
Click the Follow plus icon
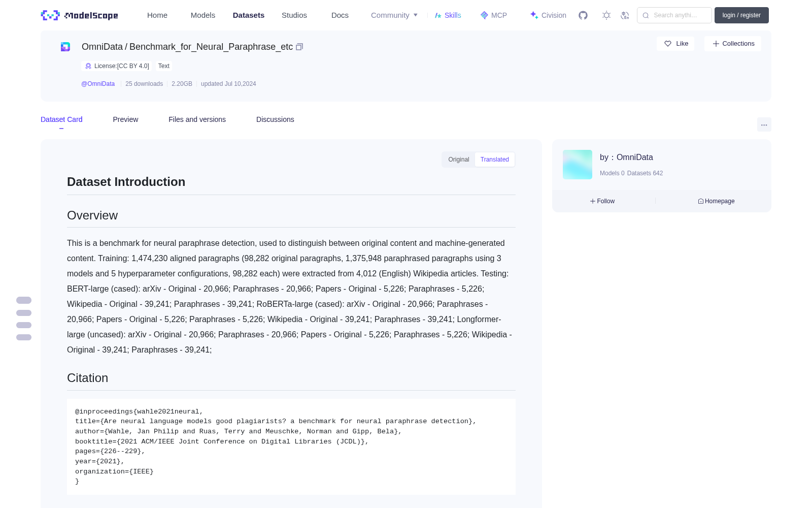(x=593, y=201)
